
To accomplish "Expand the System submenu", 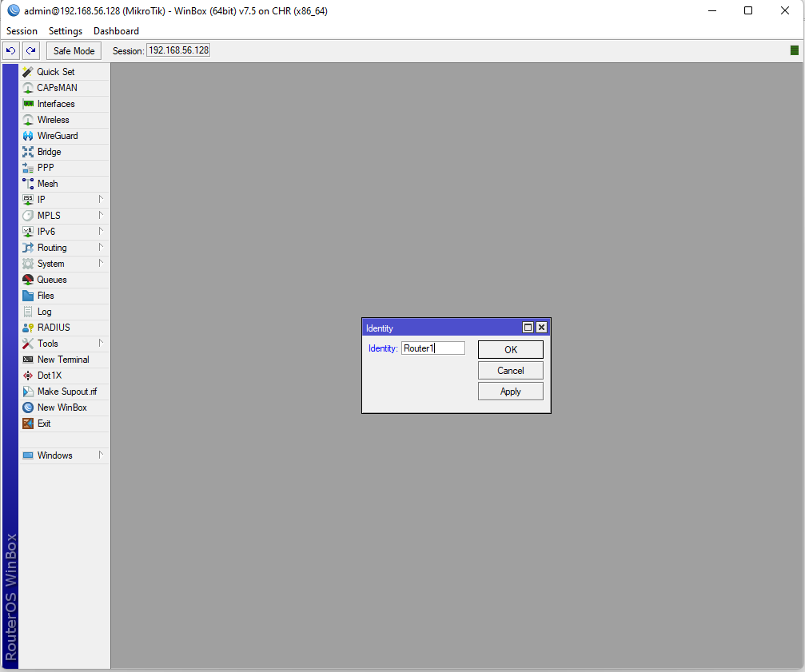I will click(x=101, y=263).
